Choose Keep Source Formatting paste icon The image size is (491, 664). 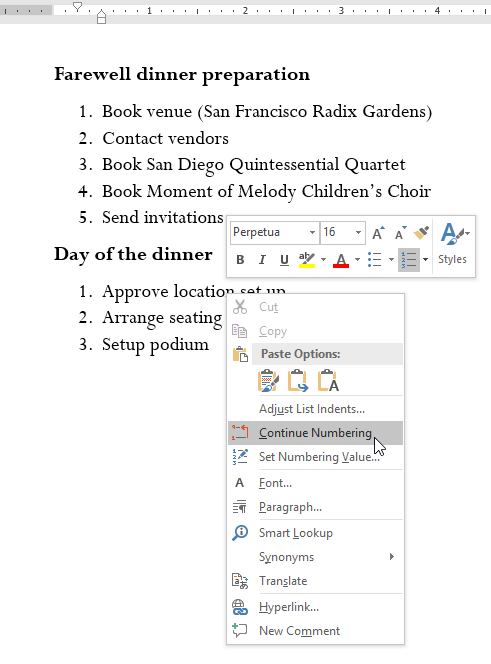point(268,380)
